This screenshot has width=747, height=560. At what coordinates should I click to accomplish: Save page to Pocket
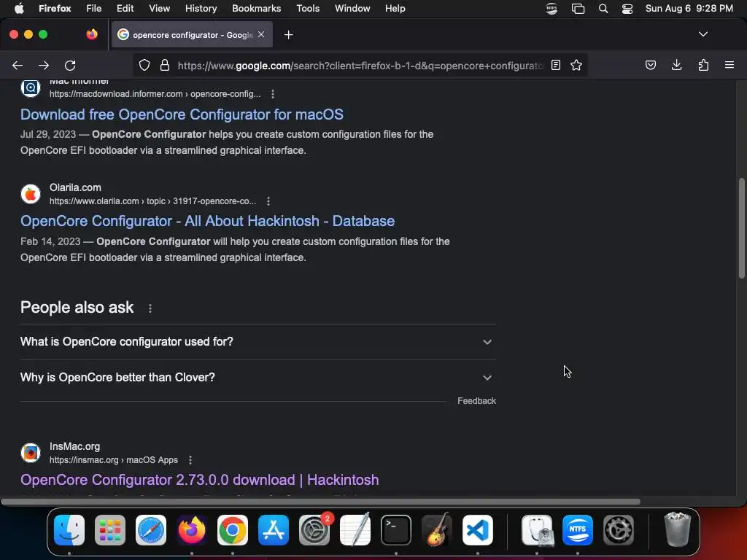coord(650,65)
